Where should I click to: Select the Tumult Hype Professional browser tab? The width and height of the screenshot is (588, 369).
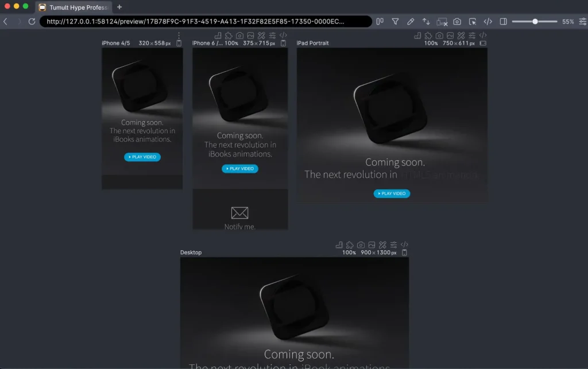[x=73, y=8]
